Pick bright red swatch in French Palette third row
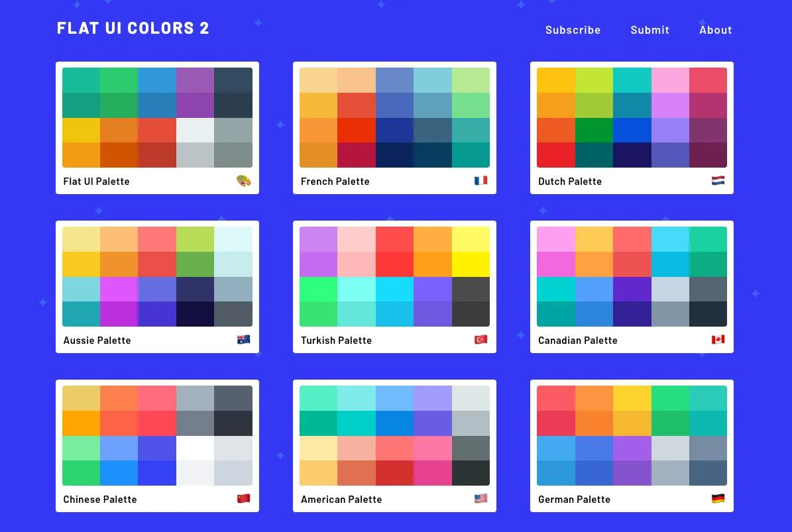 tap(357, 130)
